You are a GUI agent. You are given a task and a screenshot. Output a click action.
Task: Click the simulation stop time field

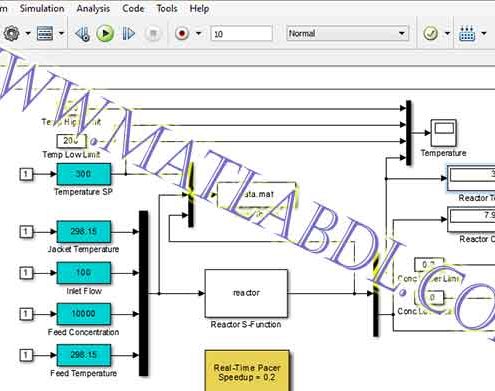pyautogui.click(x=242, y=34)
